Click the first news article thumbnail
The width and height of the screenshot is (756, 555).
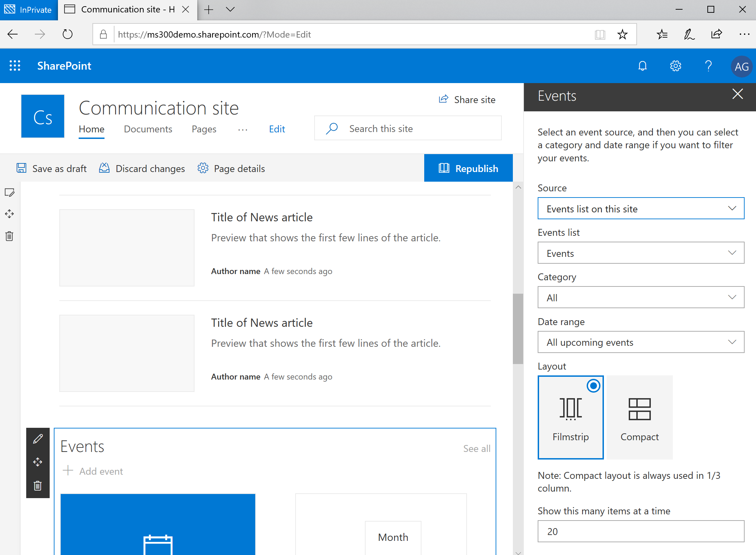(x=127, y=248)
